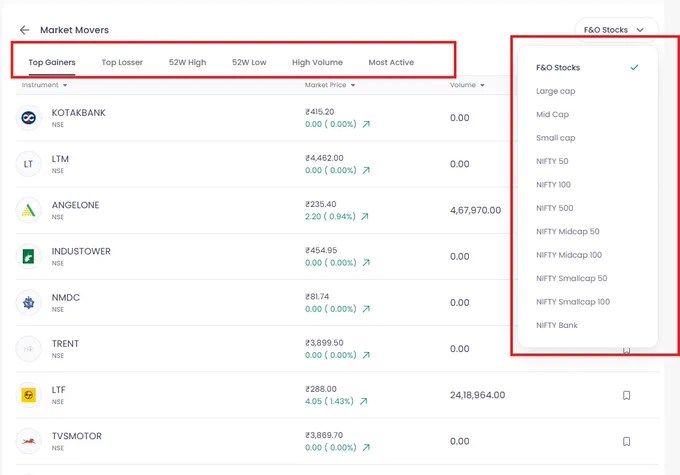
Task: Click the 24,18,964.00 volume value
Action: (477, 395)
